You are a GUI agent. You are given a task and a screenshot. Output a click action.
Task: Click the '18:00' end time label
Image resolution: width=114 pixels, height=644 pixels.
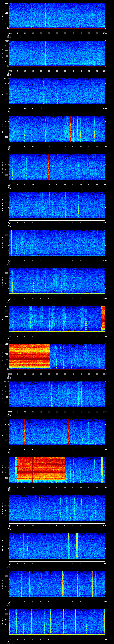105,71
